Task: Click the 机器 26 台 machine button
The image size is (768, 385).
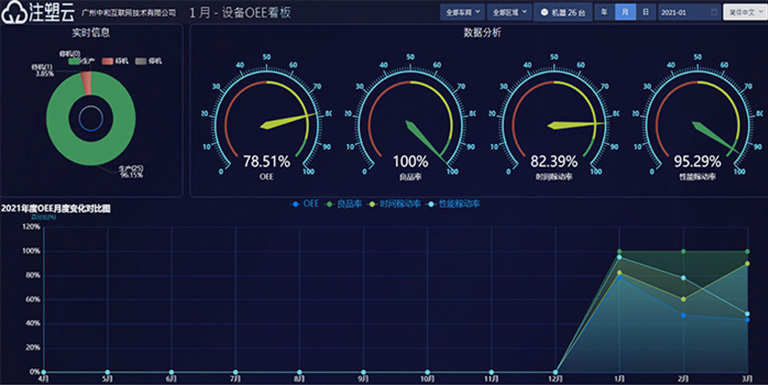Action: tap(563, 12)
